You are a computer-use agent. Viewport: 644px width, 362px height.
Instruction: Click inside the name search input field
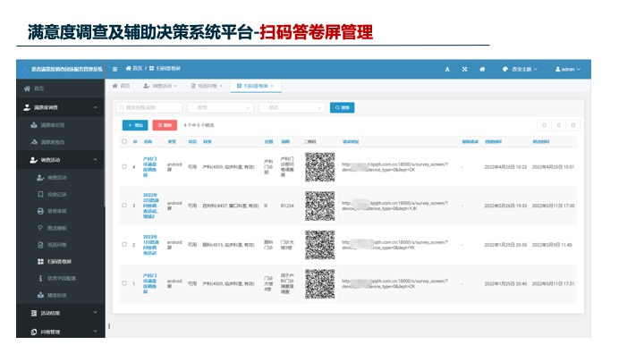tap(149, 107)
